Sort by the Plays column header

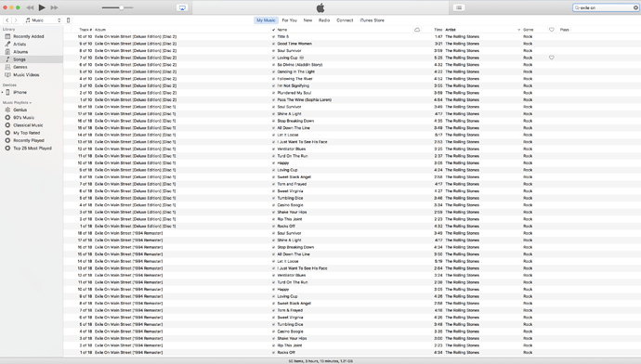point(565,30)
